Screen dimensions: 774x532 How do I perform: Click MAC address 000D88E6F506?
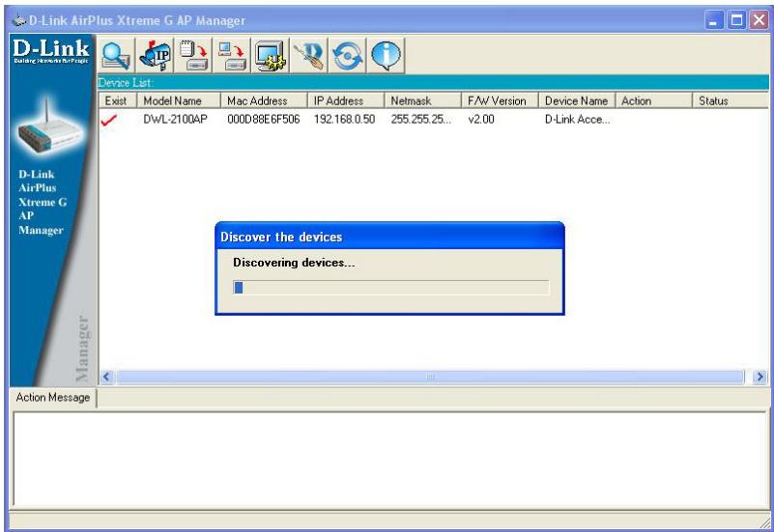point(264,120)
